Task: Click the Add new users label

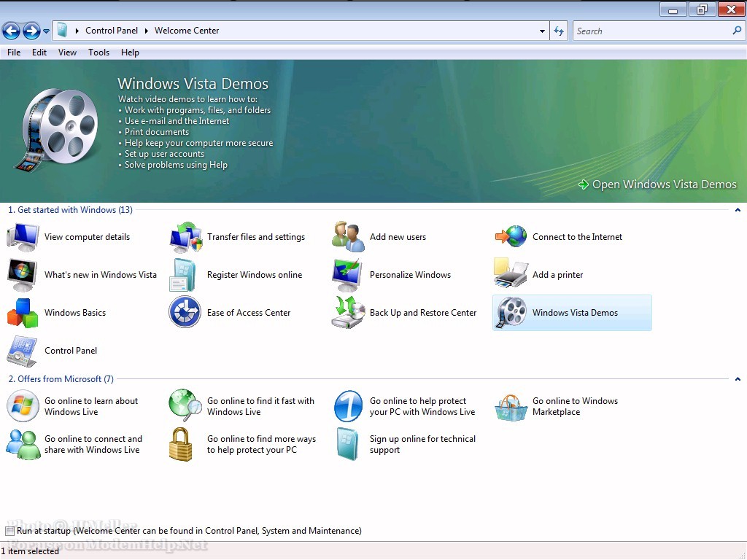Action: [398, 237]
